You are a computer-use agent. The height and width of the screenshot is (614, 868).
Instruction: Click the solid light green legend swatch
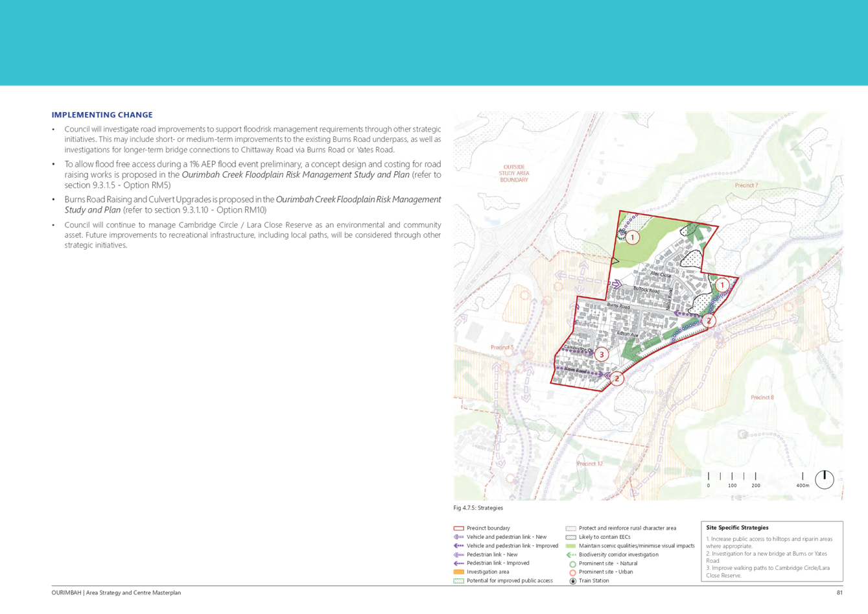(x=571, y=546)
